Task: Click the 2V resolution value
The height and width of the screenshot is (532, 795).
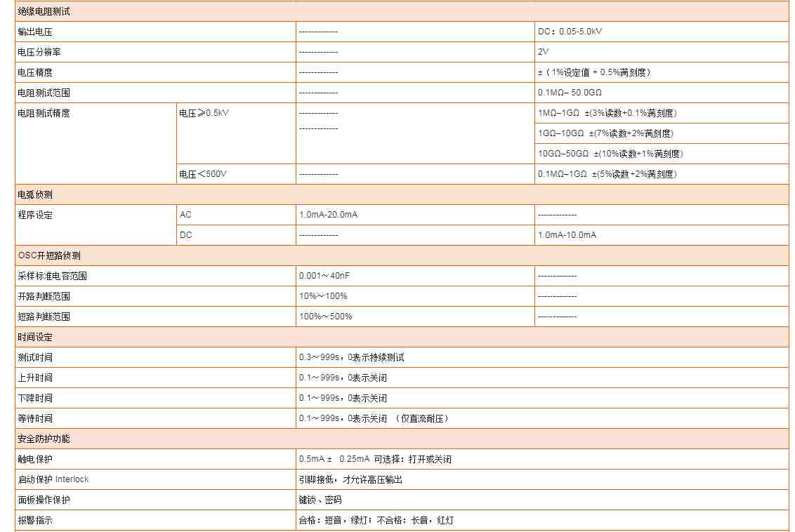Action: point(543,52)
